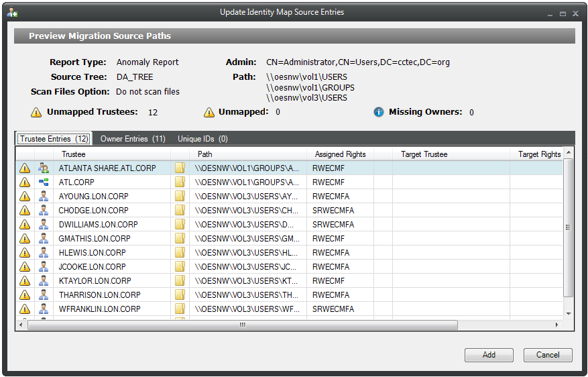Click folder icon in KTAYLOR.LON.CORP row

point(180,280)
